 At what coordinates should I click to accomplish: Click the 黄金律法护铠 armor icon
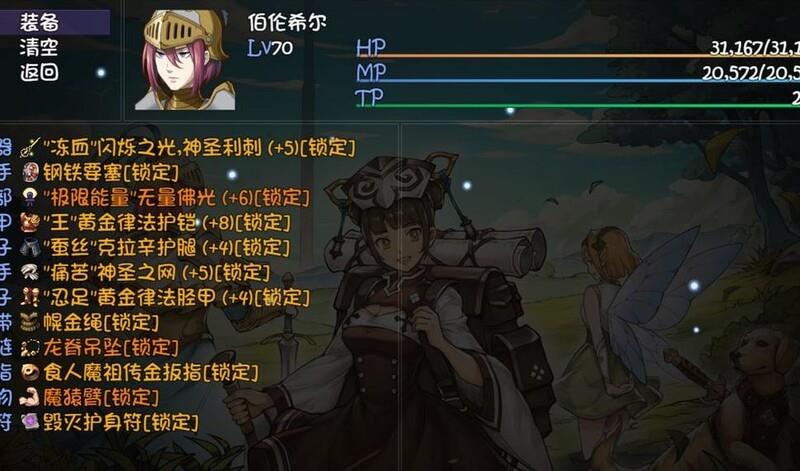click(x=30, y=222)
